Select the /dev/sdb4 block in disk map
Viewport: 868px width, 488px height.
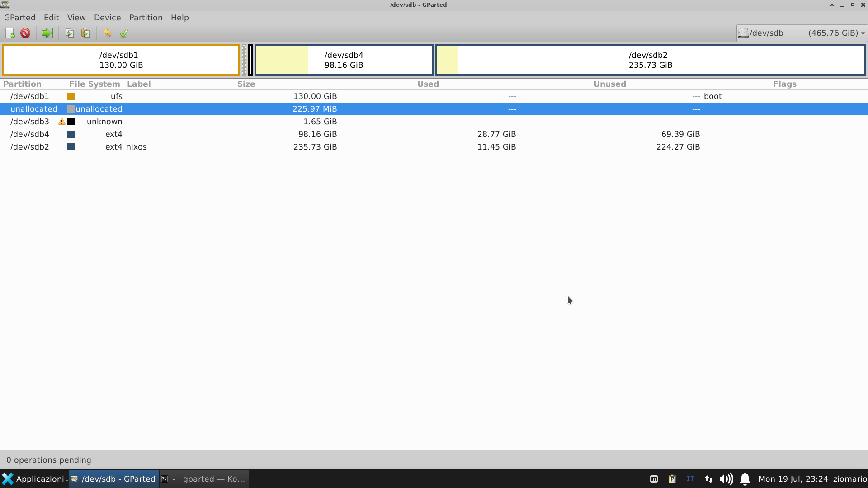[344, 60]
